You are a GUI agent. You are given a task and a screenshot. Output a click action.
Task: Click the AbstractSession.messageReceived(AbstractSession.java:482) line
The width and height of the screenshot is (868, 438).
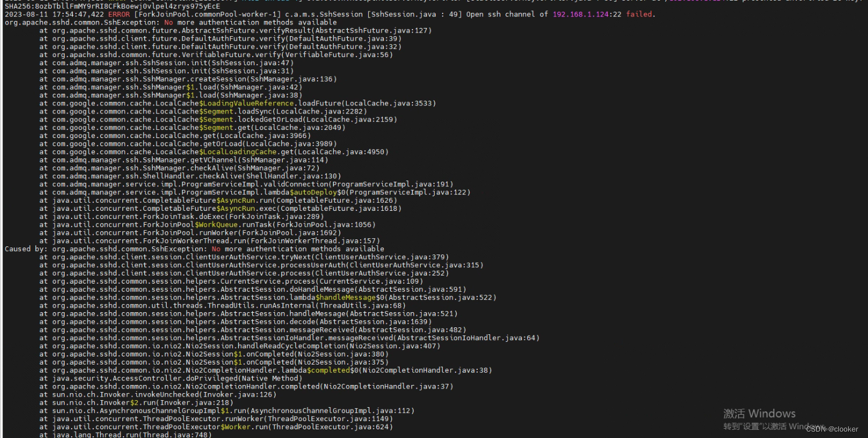[x=253, y=330]
